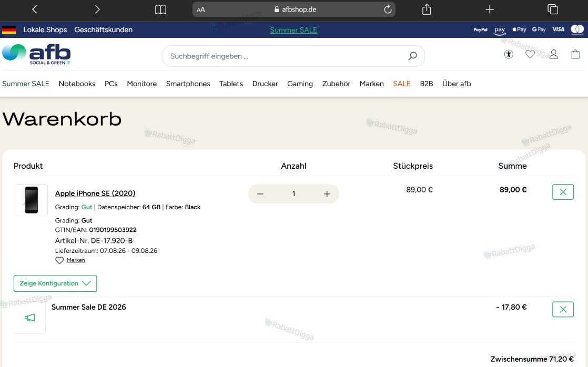The width and height of the screenshot is (588, 367).
Task: Remove the Apple iPhone SE from the cart
Action: (x=563, y=192)
